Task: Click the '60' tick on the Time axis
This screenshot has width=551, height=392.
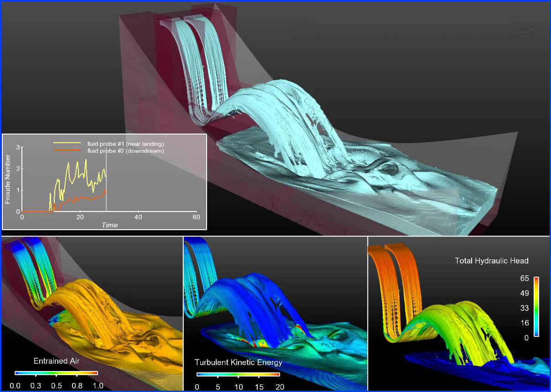Action: 197,217
